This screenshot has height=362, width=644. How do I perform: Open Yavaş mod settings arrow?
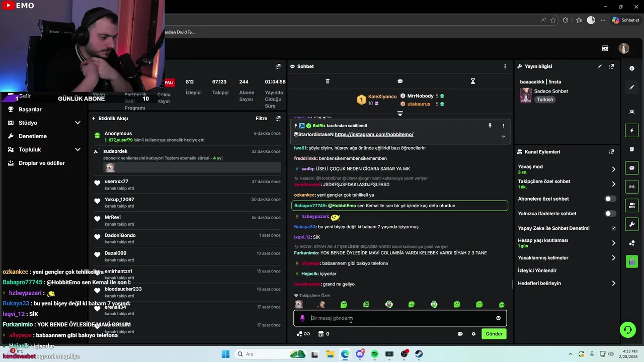pyautogui.click(x=613, y=169)
